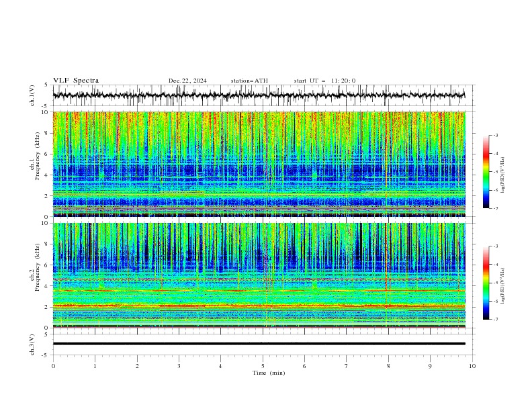Click the "5" tick on Time axis
Image resolution: width=532 pixels, height=411 pixels.
pos(263,366)
